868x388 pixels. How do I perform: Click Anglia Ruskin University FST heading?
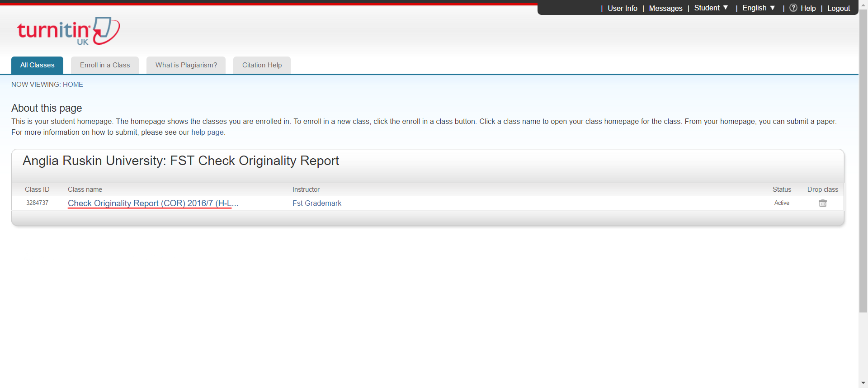[181, 161]
